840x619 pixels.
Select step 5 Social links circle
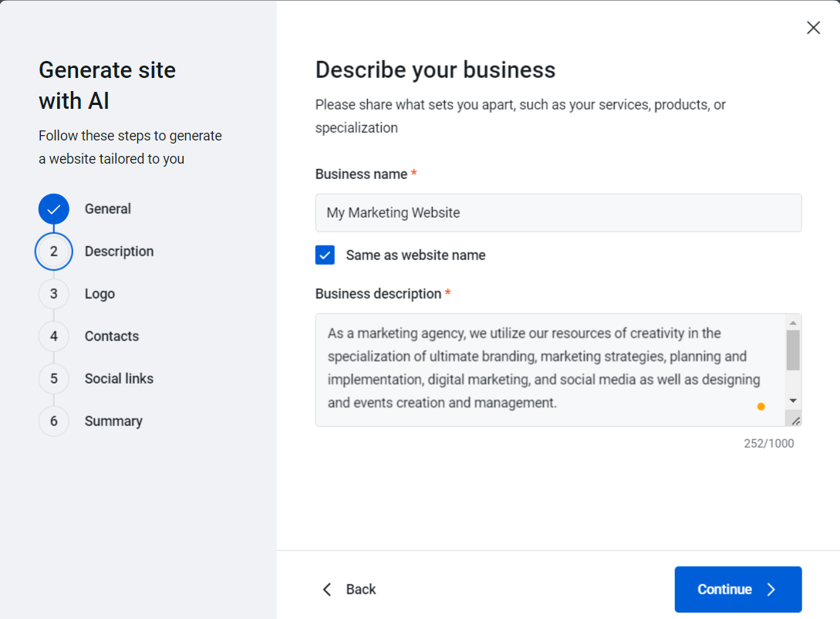54,379
